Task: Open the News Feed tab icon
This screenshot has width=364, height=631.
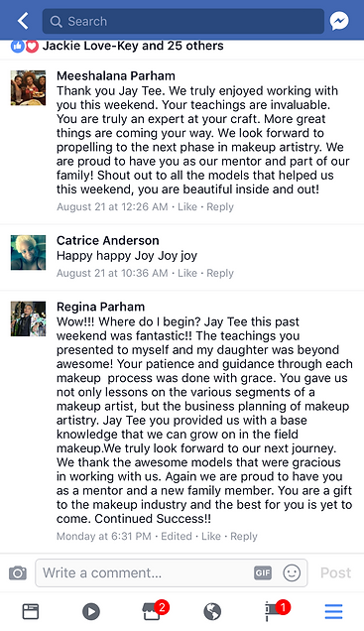Action: tap(31, 612)
